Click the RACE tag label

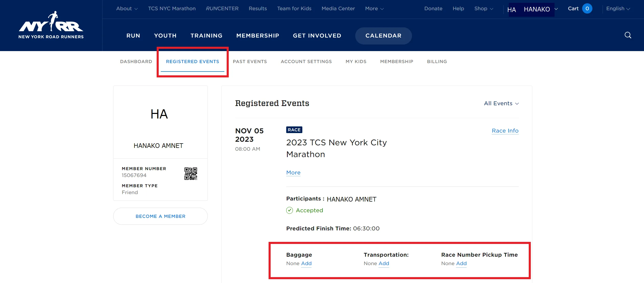[x=294, y=130]
